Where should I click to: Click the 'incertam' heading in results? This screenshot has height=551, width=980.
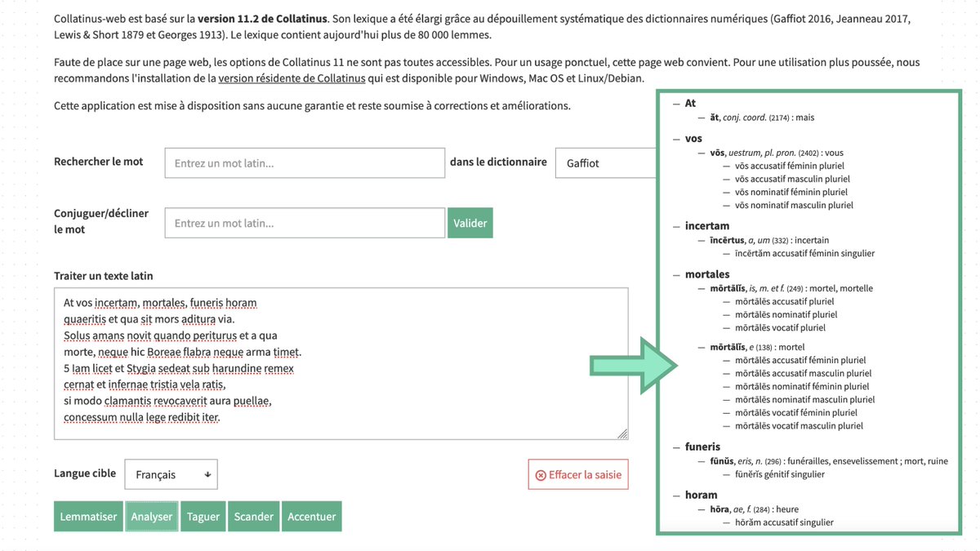[x=707, y=225]
